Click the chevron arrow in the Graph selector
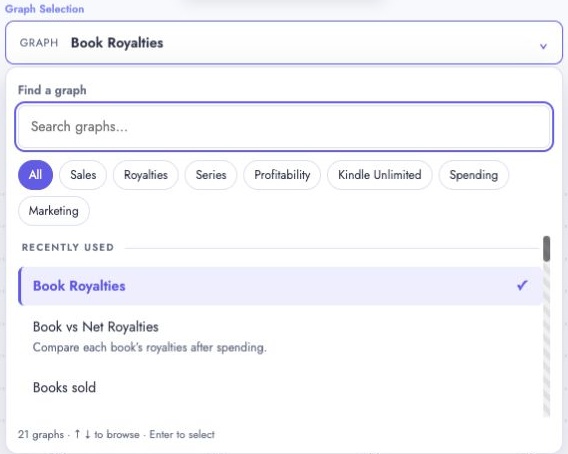Image resolution: width=568 pixels, height=454 pixels. click(543, 46)
